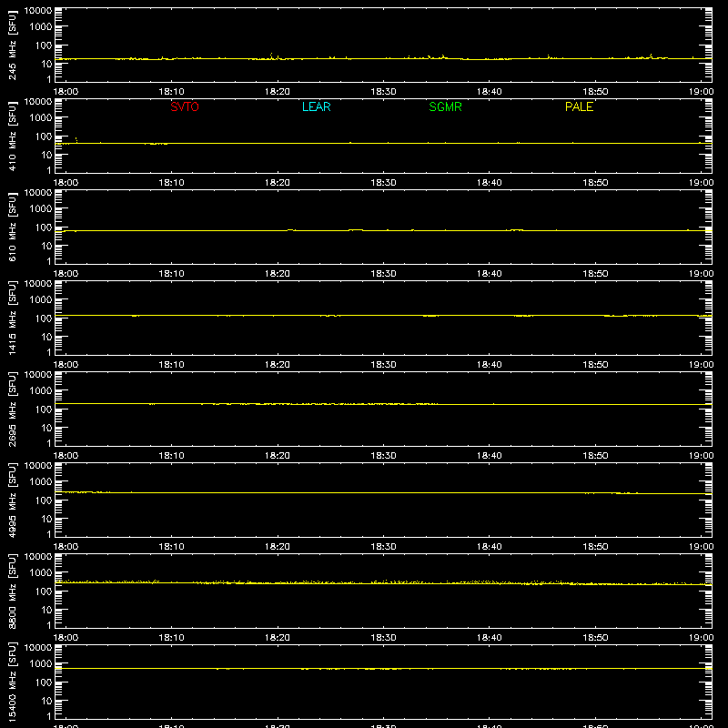Click 18:10 label under the 8800 MHz plot

[x=172, y=638]
